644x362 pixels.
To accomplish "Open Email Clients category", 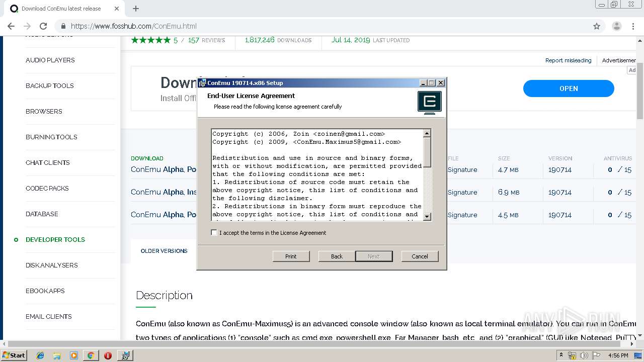I will point(49,317).
